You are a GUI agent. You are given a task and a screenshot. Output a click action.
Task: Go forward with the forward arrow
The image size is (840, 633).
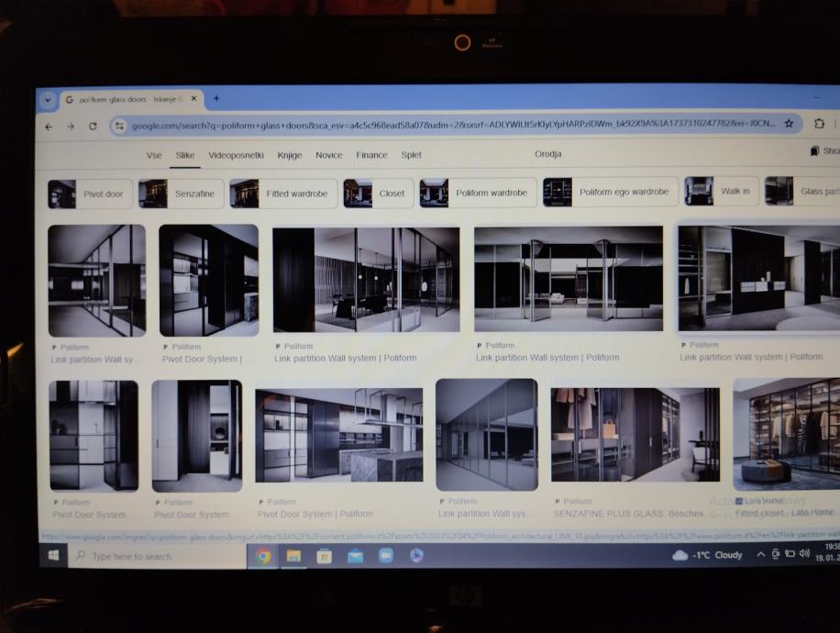[x=71, y=127]
